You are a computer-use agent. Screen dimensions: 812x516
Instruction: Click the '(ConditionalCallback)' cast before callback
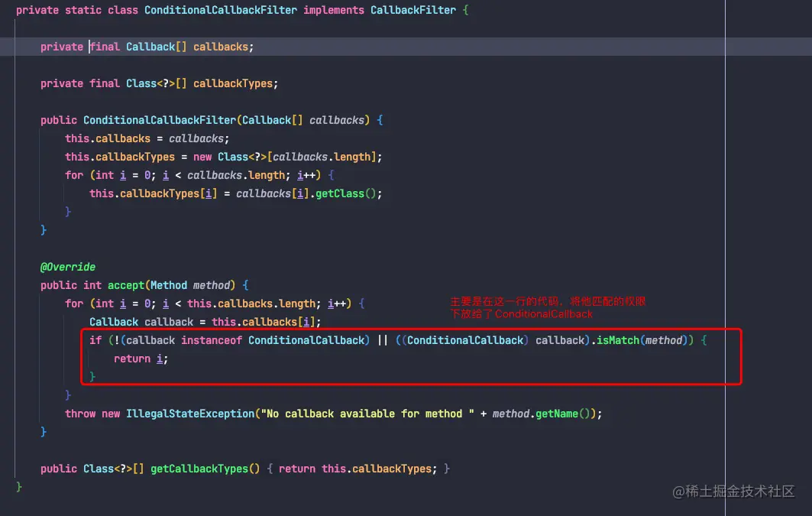click(x=465, y=340)
